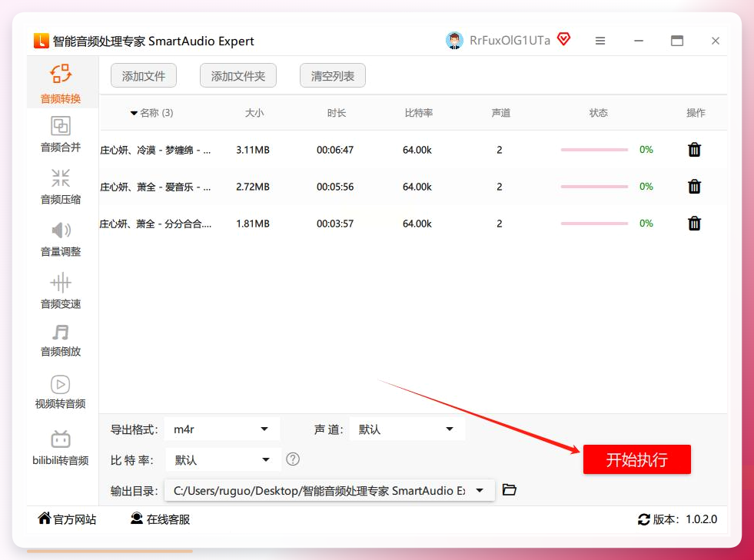Delete the 梦缠绵 file with trash icon
The image size is (754, 560).
tap(694, 150)
